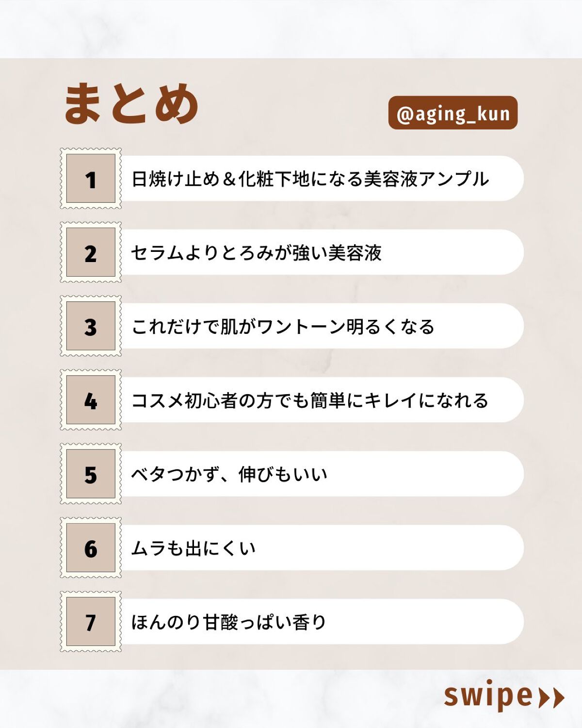Screen dimensions: 582x728
Task: Click the double arrow swipe icon
Action: 552,697
